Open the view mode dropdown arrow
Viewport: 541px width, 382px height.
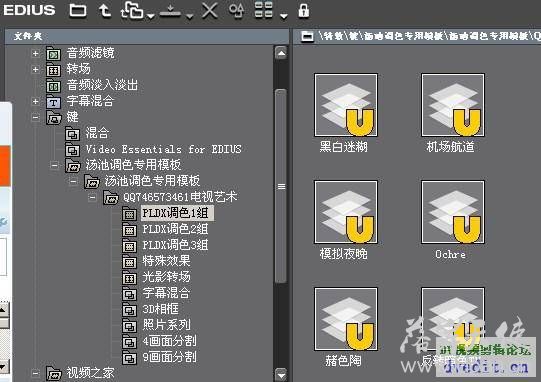[x=284, y=16]
